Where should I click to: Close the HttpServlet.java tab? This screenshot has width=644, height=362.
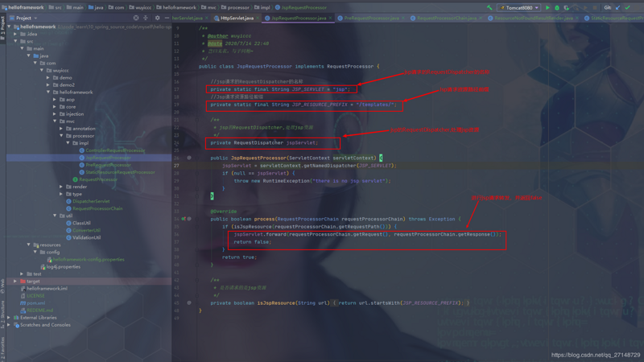coord(258,18)
